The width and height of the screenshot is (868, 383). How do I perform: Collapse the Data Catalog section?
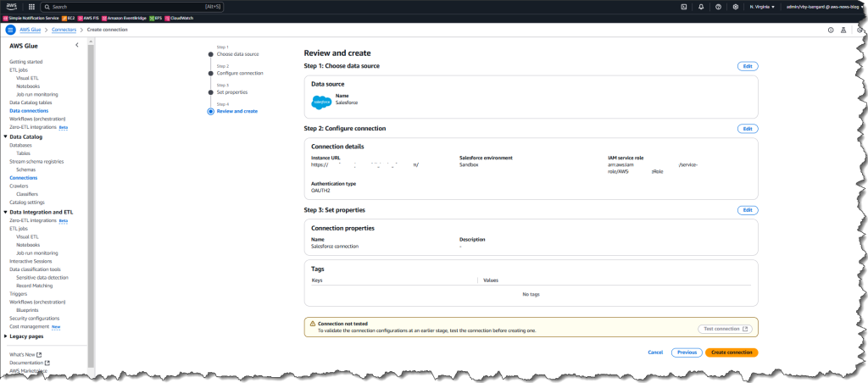[x=6, y=136]
